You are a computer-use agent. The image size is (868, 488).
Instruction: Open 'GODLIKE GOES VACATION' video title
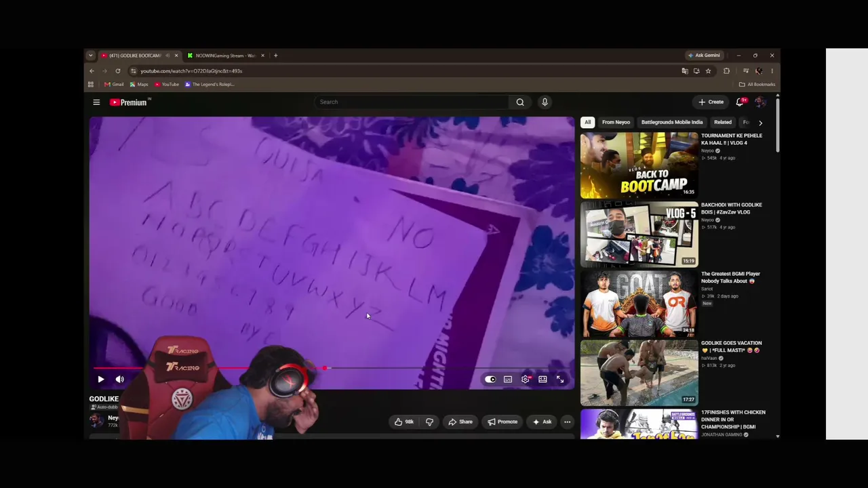732,346
